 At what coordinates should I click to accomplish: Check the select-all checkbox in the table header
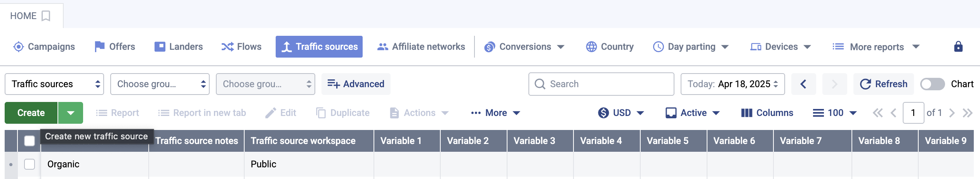pyautogui.click(x=30, y=141)
